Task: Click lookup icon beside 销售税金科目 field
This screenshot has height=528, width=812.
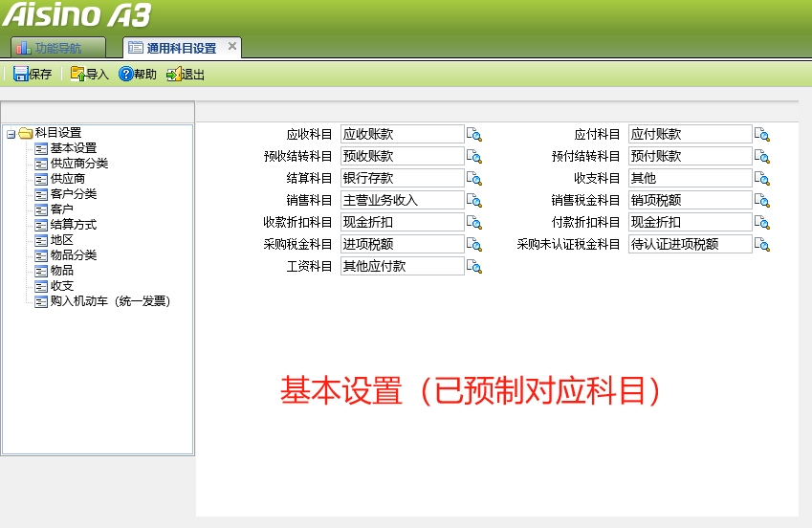Action: [x=762, y=200]
